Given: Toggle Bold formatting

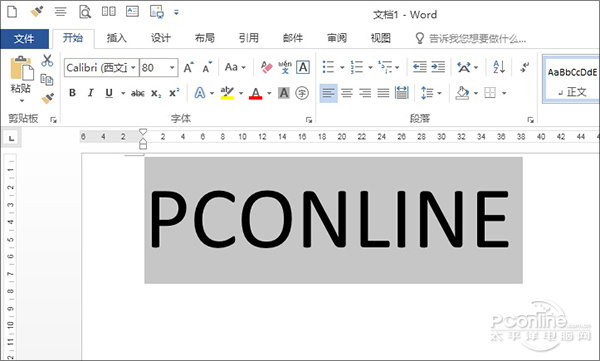Looking at the screenshot, I should [72, 93].
